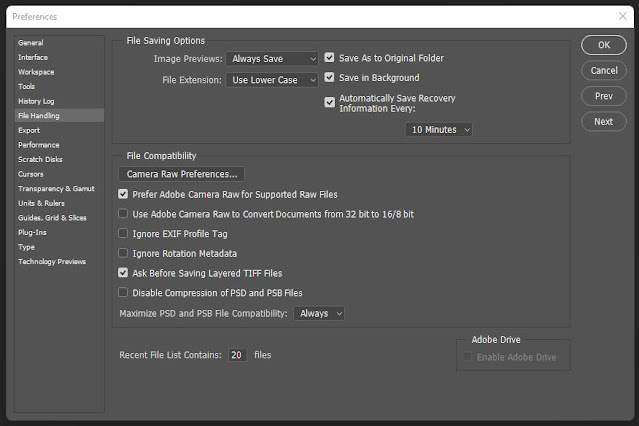Check Ignore Rotation Metadata
The height and width of the screenshot is (426, 639).
click(x=123, y=253)
